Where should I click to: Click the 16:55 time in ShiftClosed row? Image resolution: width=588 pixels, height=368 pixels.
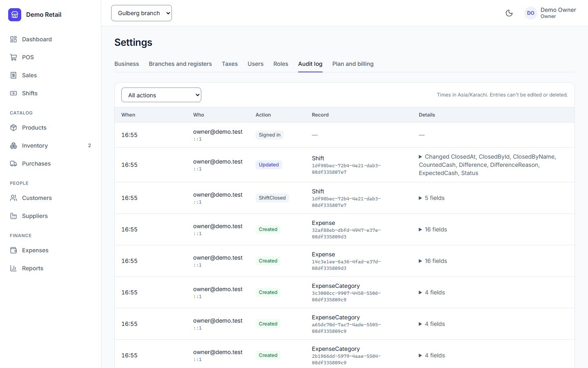pyautogui.click(x=129, y=198)
